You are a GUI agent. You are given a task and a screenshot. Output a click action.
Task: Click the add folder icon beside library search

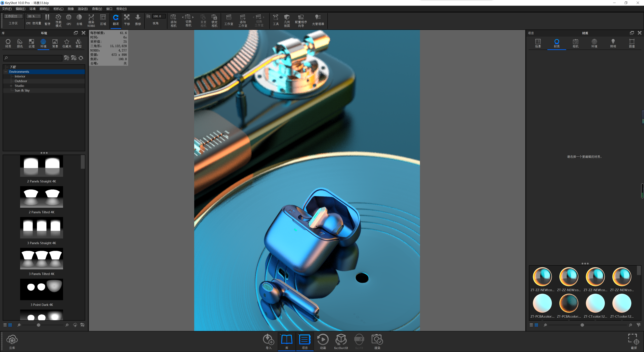[67, 58]
